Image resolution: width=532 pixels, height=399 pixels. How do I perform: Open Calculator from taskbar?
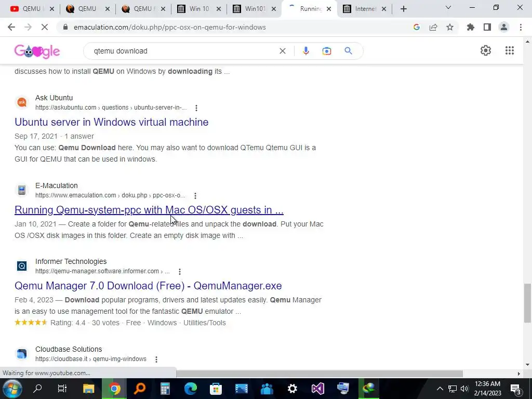click(x=165, y=389)
